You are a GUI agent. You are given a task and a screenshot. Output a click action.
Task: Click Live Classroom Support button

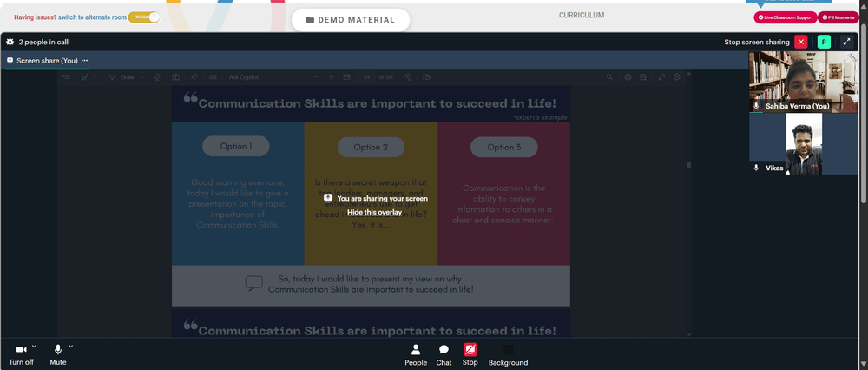pos(785,17)
